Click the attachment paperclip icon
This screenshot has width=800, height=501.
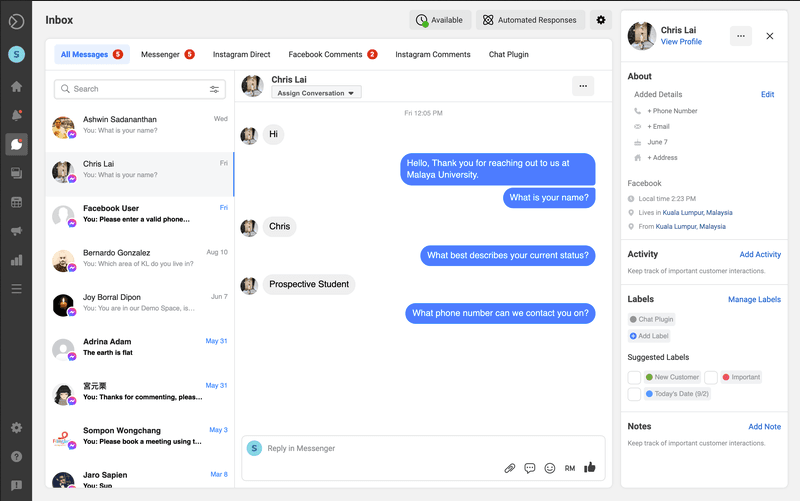tap(509, 468)
